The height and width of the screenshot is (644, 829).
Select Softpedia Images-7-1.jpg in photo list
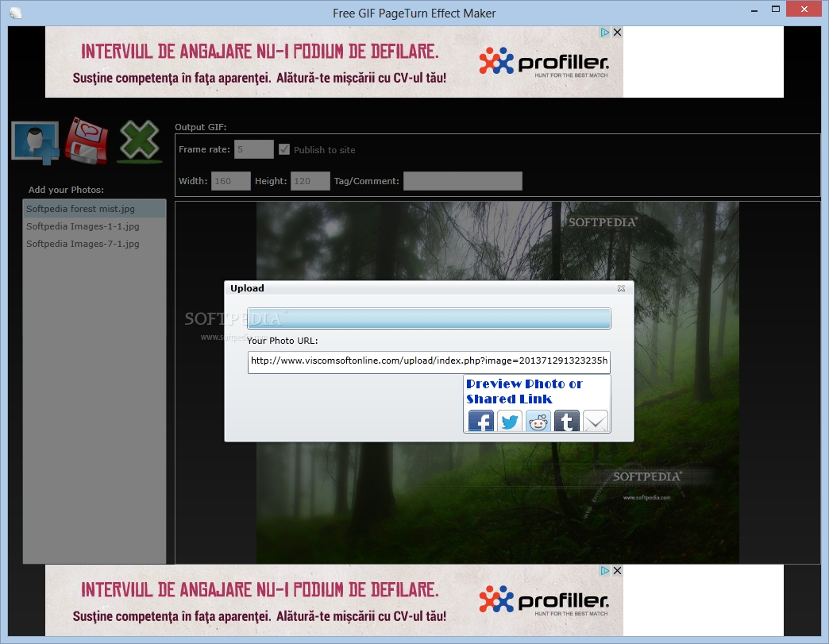coord(94,244)
